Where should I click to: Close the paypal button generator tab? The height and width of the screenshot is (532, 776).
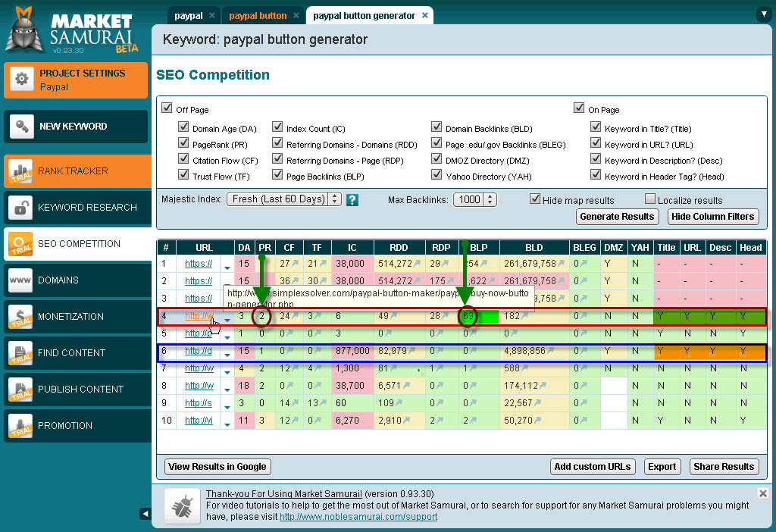pyautogui.click(x=424, y=15)
